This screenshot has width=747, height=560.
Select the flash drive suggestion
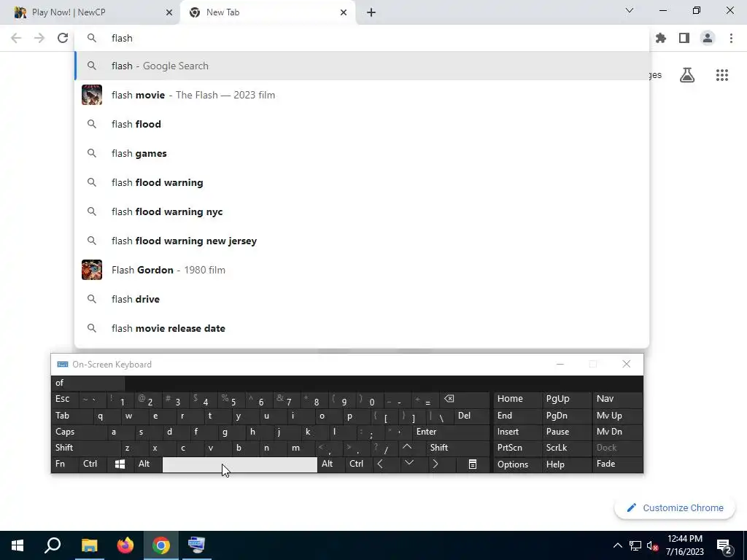click(362, 299)
